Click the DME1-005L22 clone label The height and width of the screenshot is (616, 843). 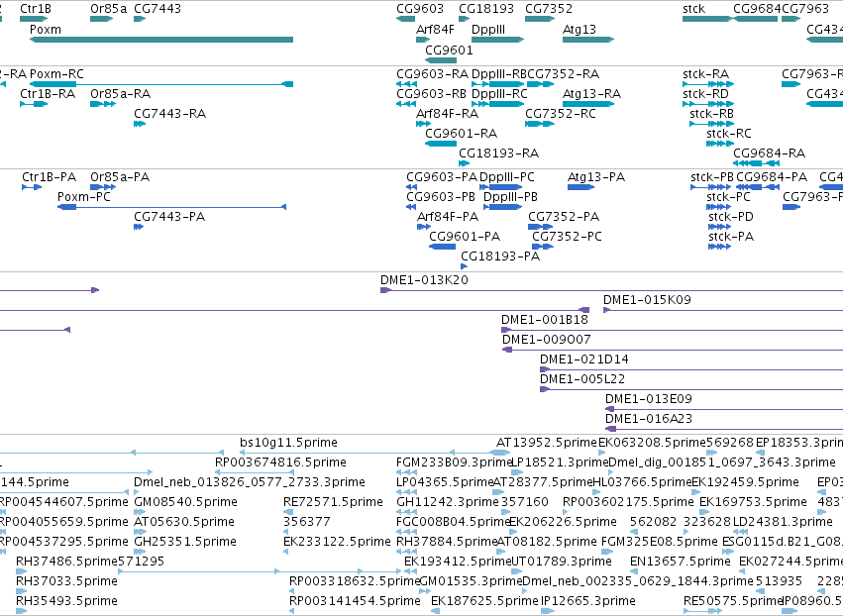click(x=582, y=380)
